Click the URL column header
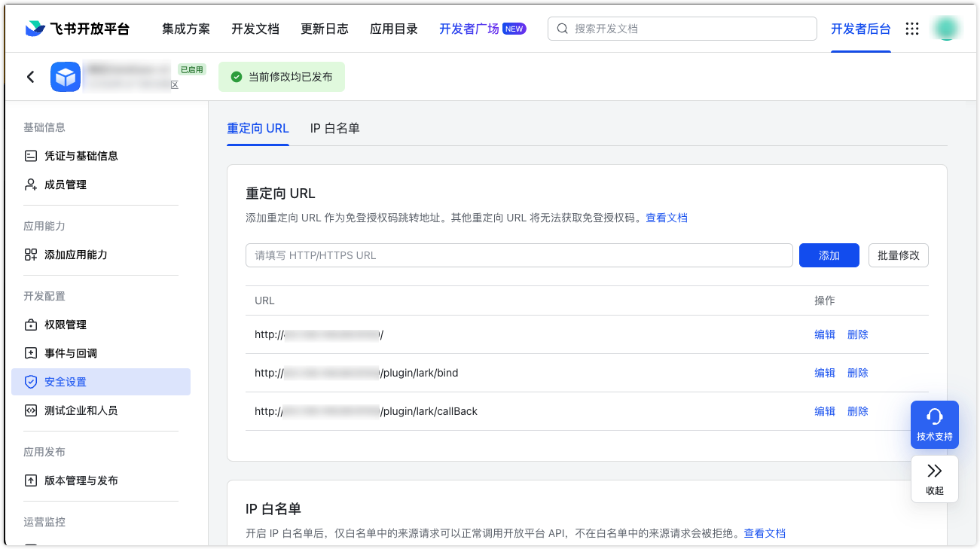This screenshot has height=549, width=980. tap(264, 300)
